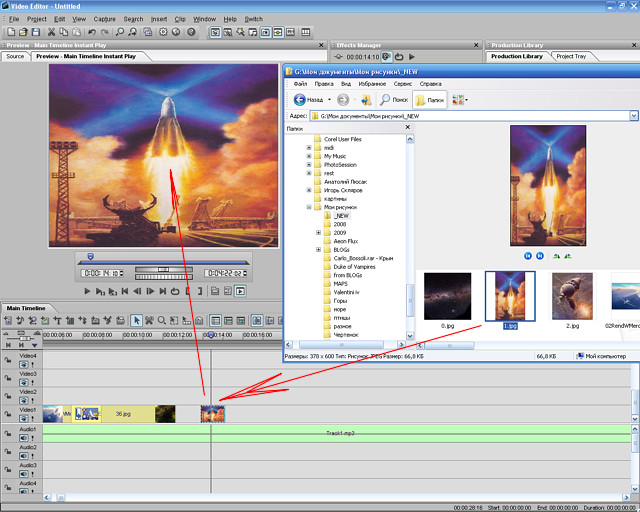Save project with floppy disk icon
640x512 pixels.
tap(36, 32)
